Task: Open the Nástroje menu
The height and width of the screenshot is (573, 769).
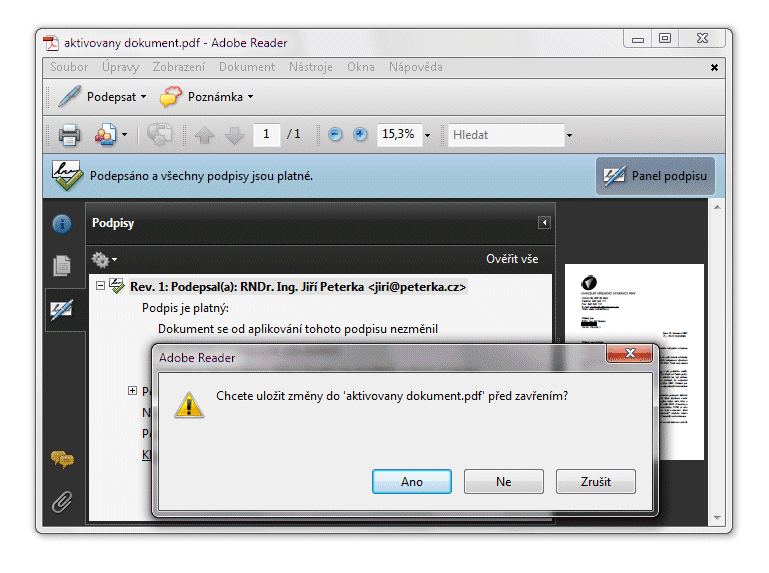Action: (310, 67)
